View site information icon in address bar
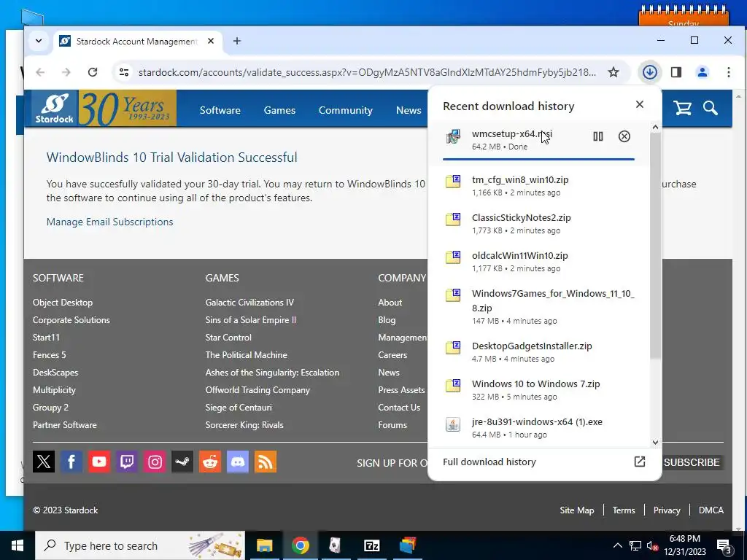The width and height of the screenshot is (747, 560). tap(124, 72)
